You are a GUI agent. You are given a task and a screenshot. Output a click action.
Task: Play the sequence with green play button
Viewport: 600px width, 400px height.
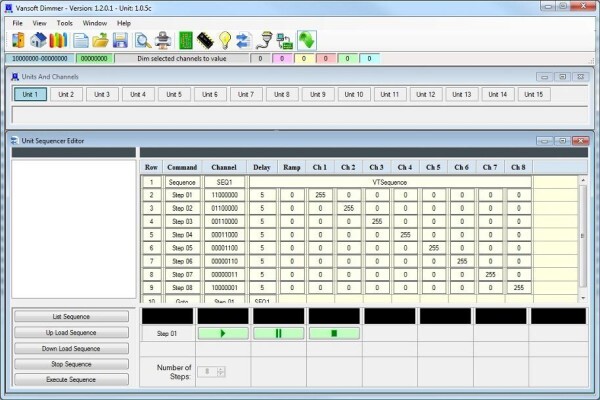[223, 333]
